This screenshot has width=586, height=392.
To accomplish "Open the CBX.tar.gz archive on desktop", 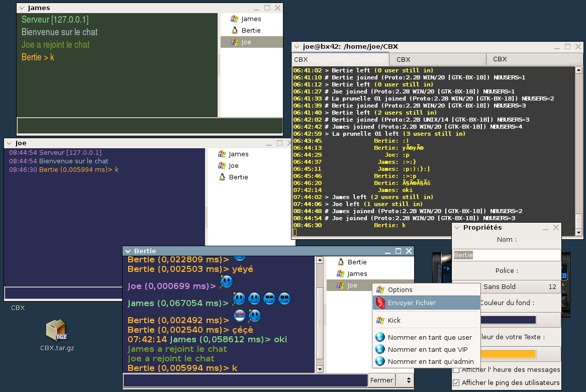I will (56, 331).
